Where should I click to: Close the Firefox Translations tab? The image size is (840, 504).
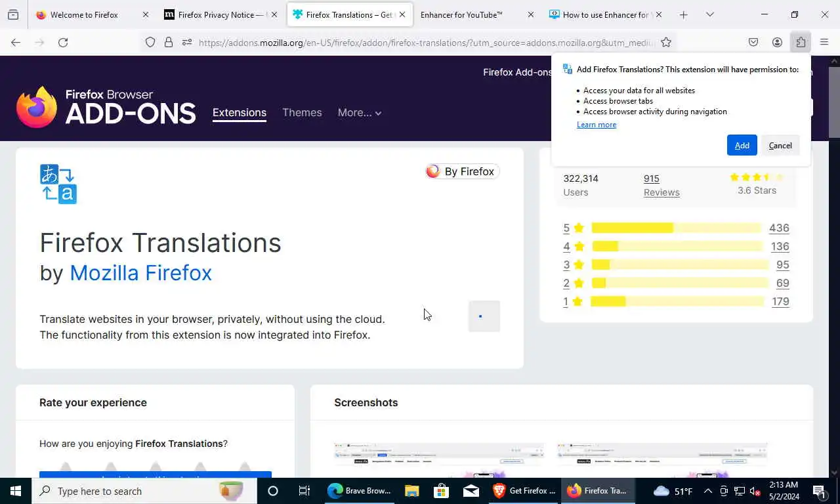coord(402,14)
